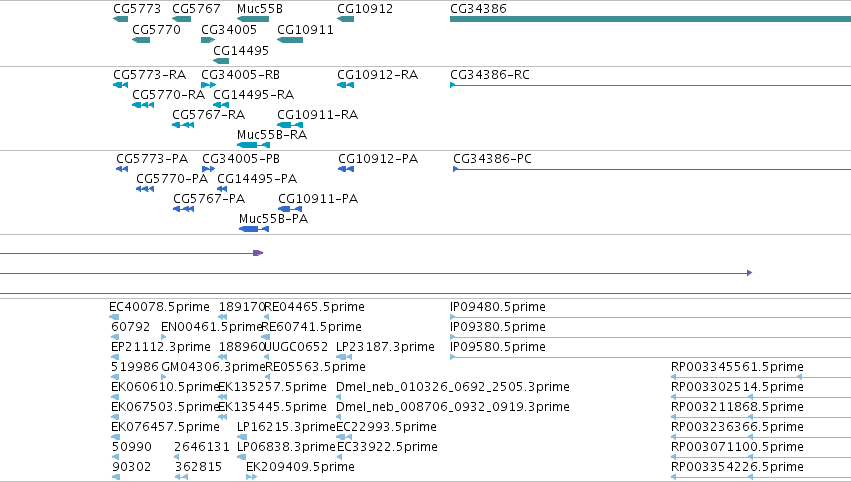Click EST RE60741.5prime

point(312,327)
